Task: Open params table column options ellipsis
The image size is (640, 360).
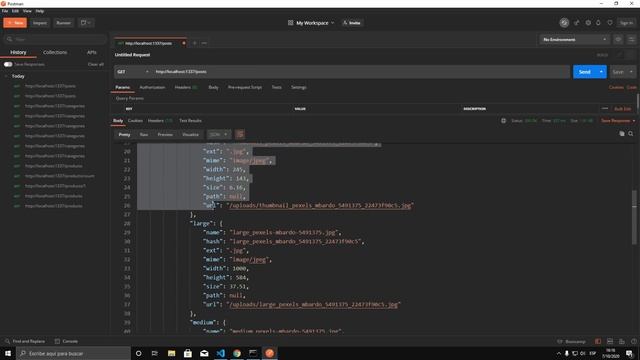Action: point(605,109)
